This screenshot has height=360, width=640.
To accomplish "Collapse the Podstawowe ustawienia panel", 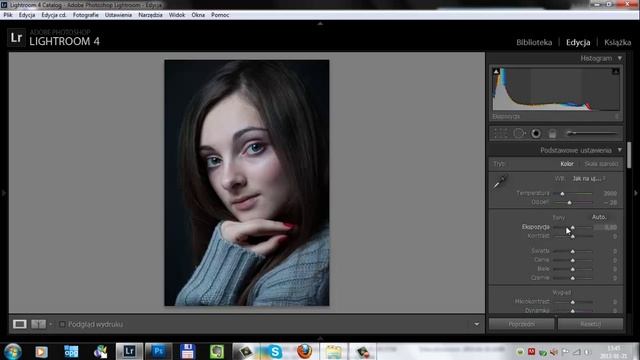I will (620, 150).
